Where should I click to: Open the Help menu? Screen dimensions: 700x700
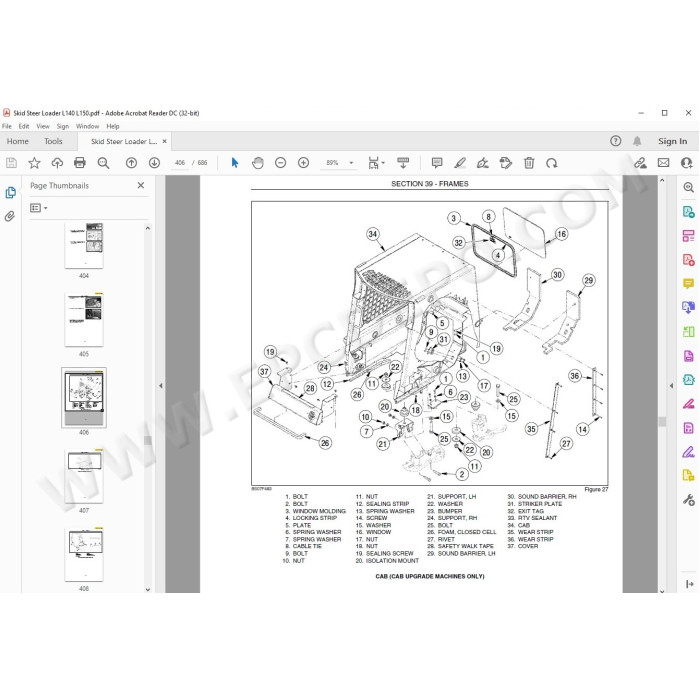(x=112, y=126)
